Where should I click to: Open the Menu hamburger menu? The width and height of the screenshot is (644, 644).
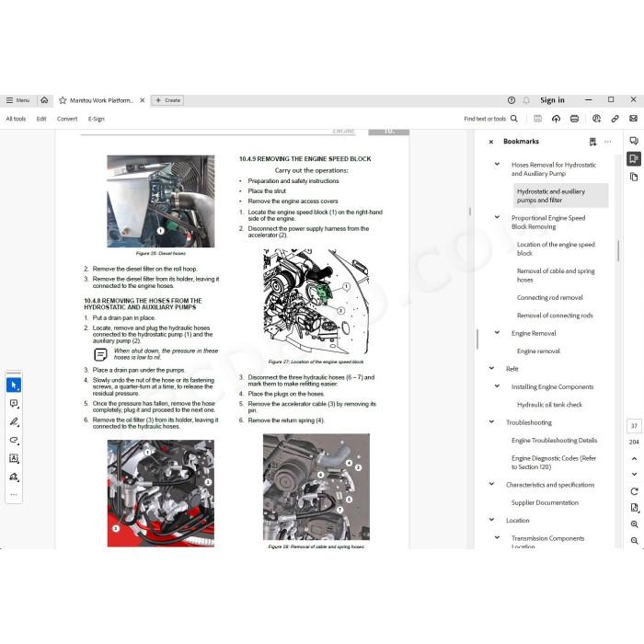coord(17,100)
